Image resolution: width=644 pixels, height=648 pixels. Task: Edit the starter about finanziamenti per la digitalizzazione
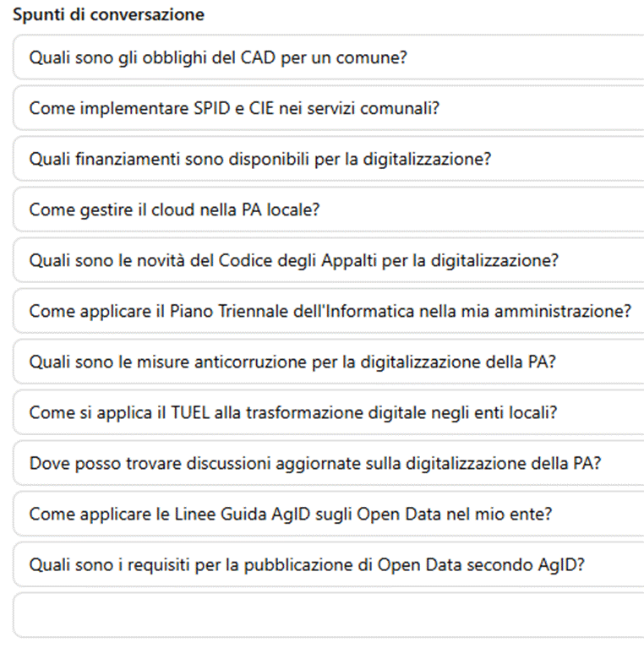point(329,159)
